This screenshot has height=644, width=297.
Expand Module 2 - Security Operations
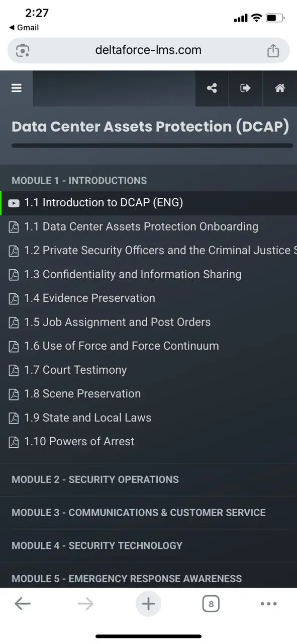148,479
